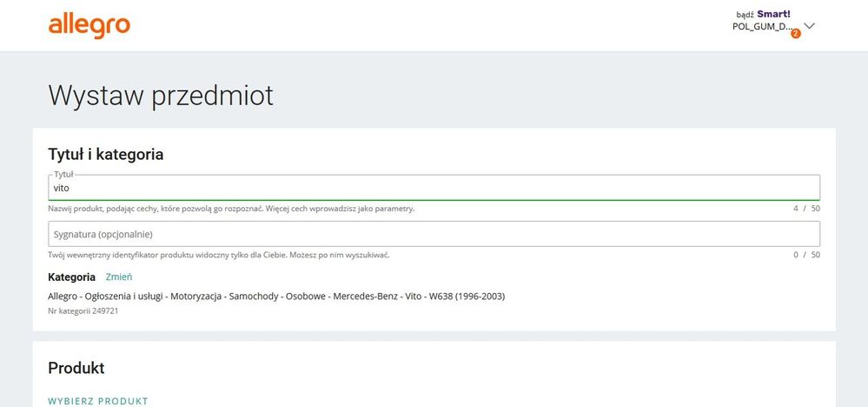Click the bold "Kategoria" label

coord(71,277)
